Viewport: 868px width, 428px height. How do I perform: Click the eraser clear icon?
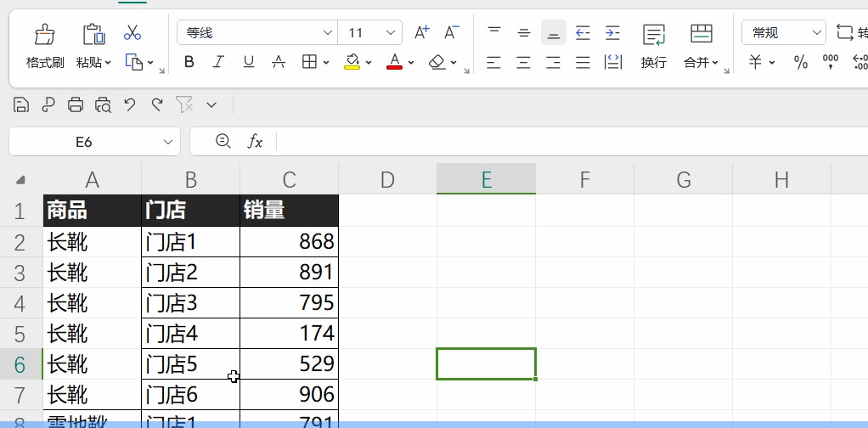point(437,62)
